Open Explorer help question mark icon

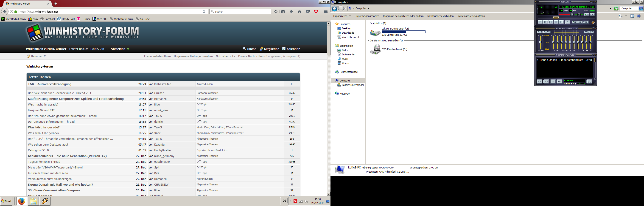point(638,16)
